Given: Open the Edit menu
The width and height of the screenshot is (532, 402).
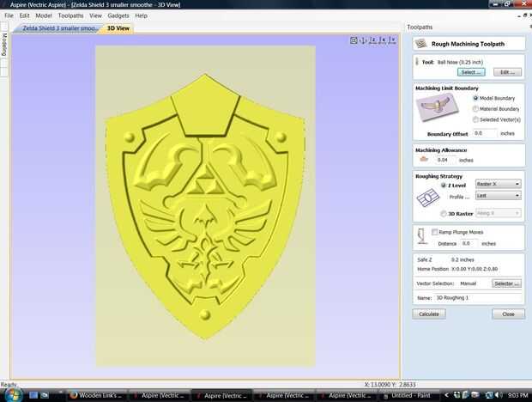Looking at the screenshot, I should (x=24, y=15).
